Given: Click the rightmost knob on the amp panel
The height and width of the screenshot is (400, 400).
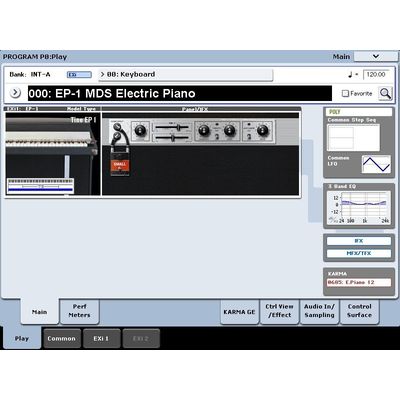Looking at the screenshot, I should click(x=263, y=130).
